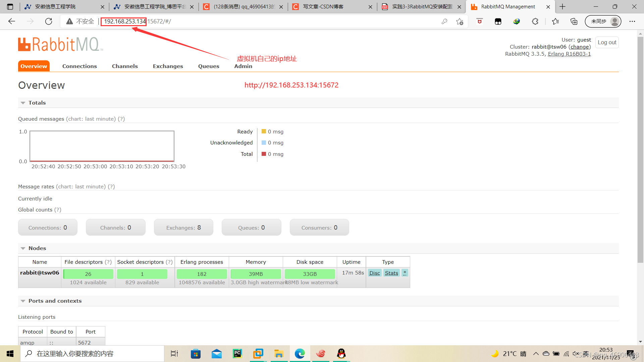The image size is (644, 362).
Task: Click the profile sync status button
Action: coord(603,21)
